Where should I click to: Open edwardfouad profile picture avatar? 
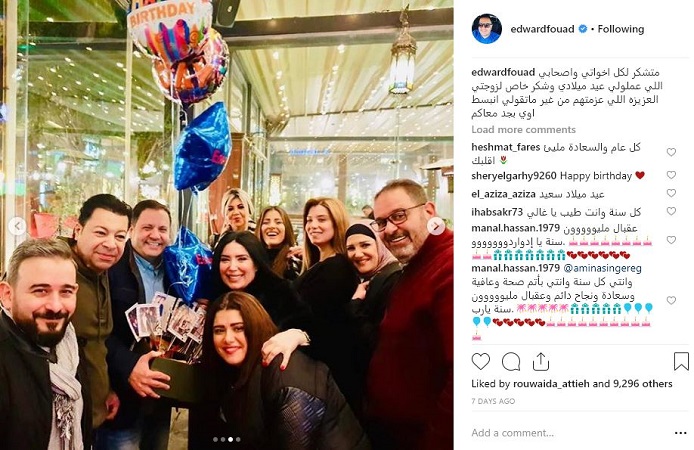(486, 29)
